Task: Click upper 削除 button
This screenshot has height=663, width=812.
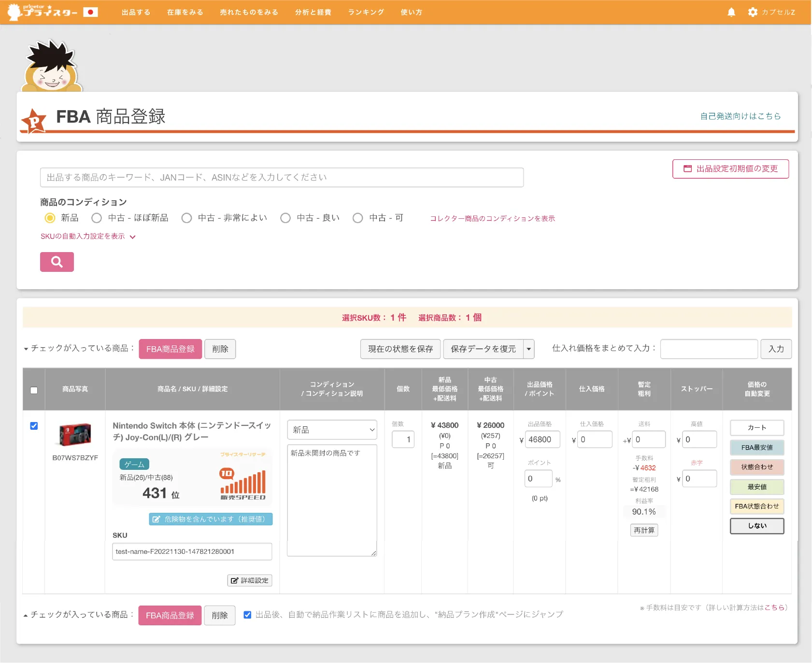Action: [x=220, y=349]
